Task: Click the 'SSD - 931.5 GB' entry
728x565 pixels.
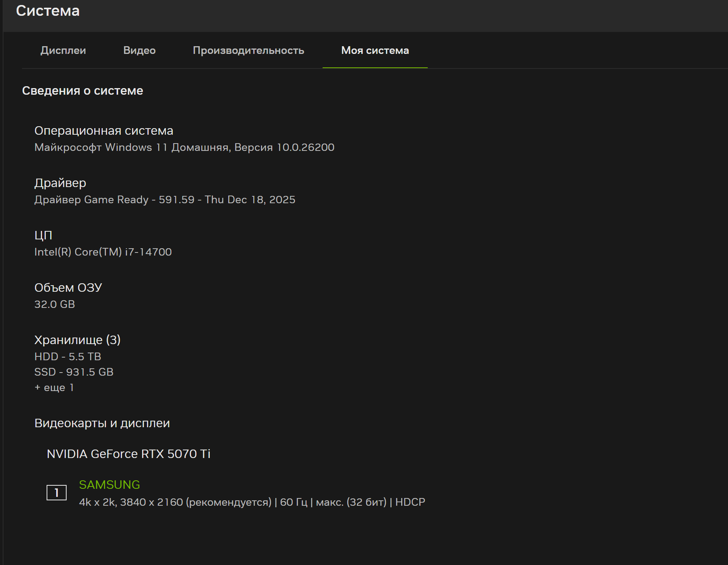Action: tap(74, 372)
